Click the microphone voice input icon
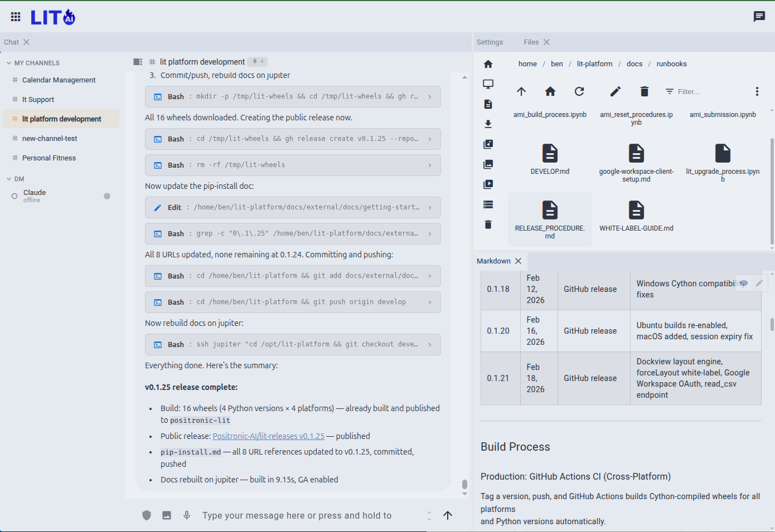 (187, 515)
